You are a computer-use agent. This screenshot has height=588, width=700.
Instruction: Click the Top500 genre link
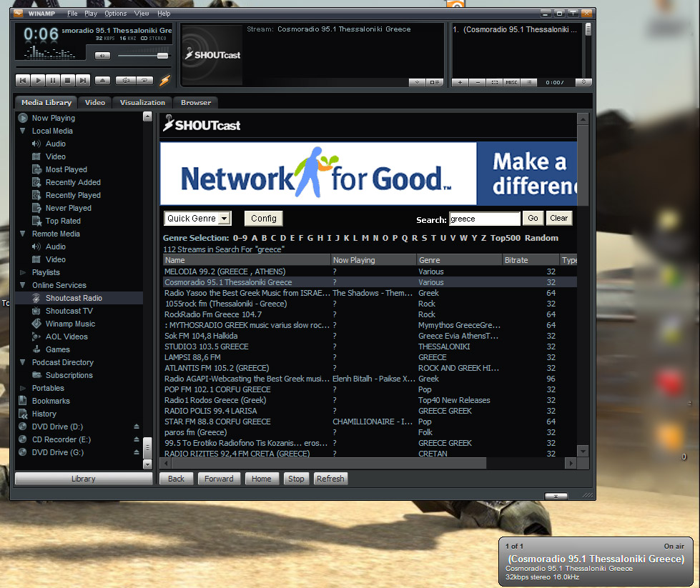pos(506,238)
